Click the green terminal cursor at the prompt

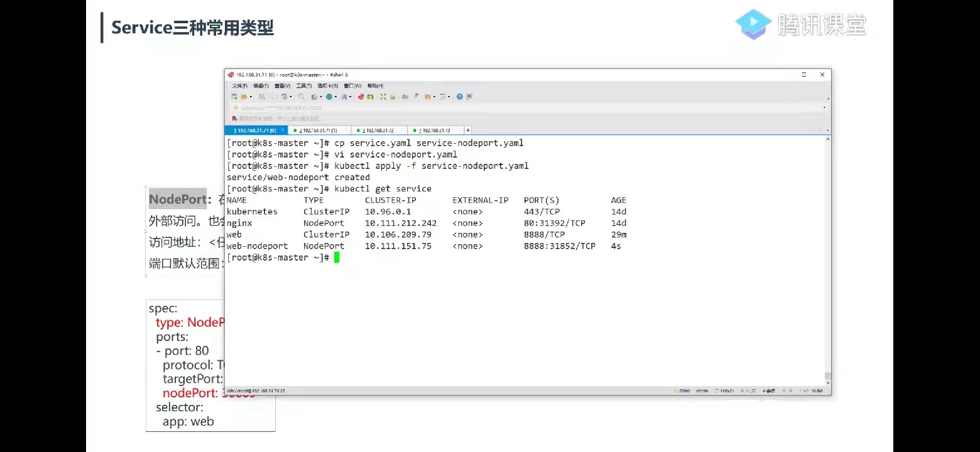tap(337, 257)
